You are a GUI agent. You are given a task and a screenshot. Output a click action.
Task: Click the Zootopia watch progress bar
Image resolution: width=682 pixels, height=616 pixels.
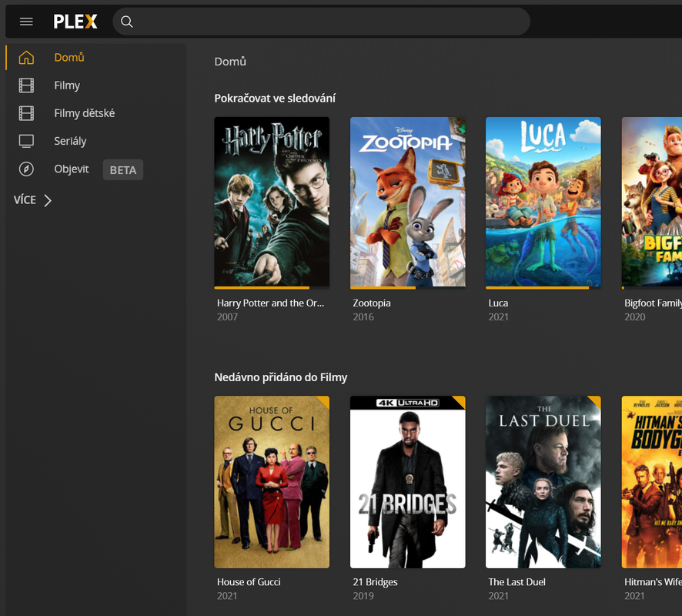407,287
